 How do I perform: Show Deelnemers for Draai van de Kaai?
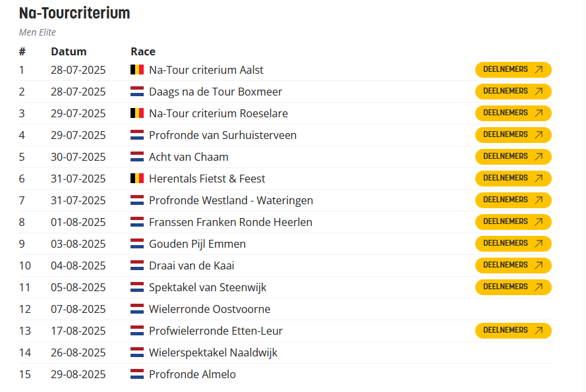(513, 266)
